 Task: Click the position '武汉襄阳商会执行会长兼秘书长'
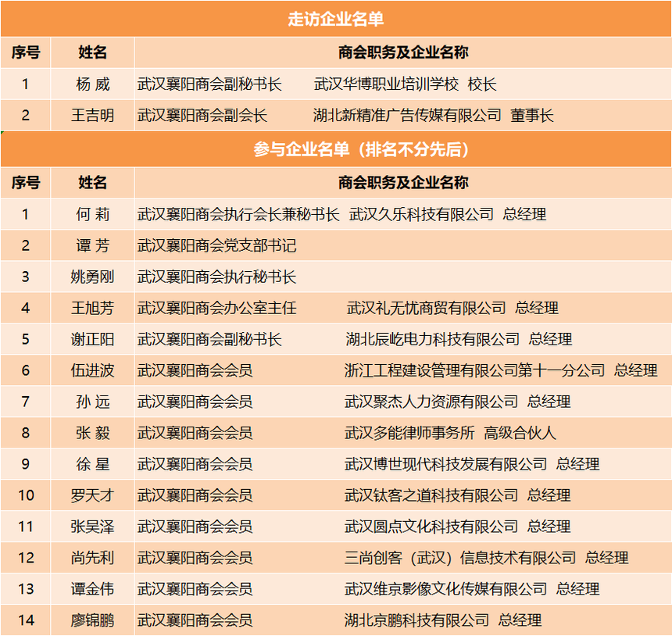(x=238, y=214)
